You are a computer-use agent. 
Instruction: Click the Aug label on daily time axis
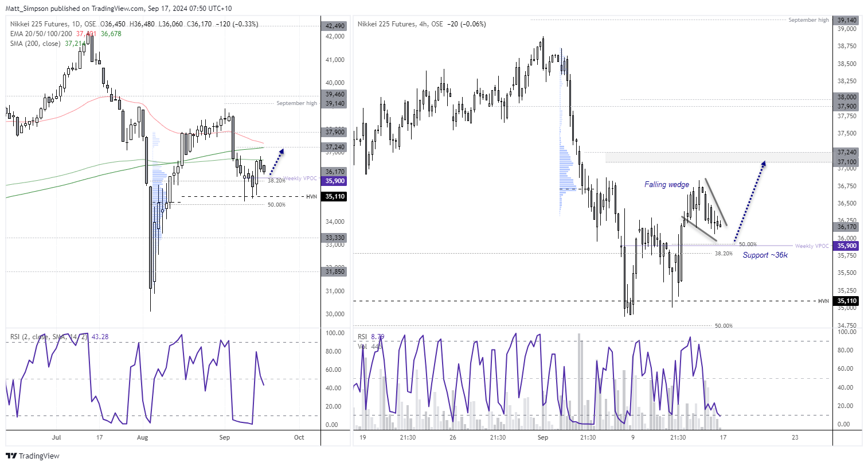point(143,437)
